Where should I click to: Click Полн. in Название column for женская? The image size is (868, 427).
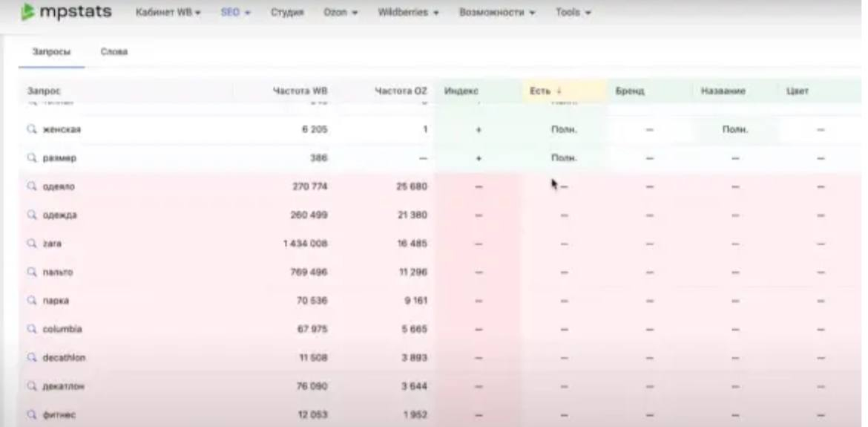(735, 129)
